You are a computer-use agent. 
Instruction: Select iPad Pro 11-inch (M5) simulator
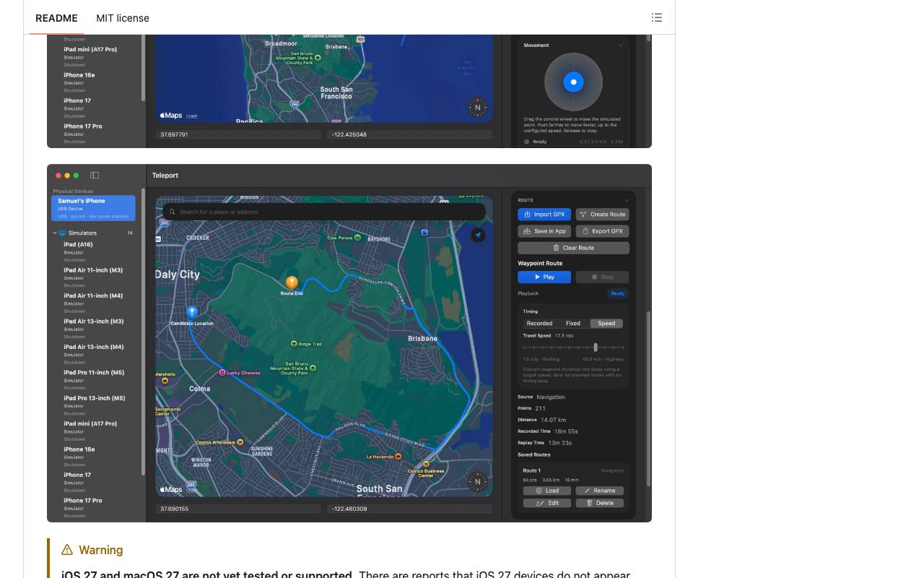pyautogui.click(x=95, y=379)
